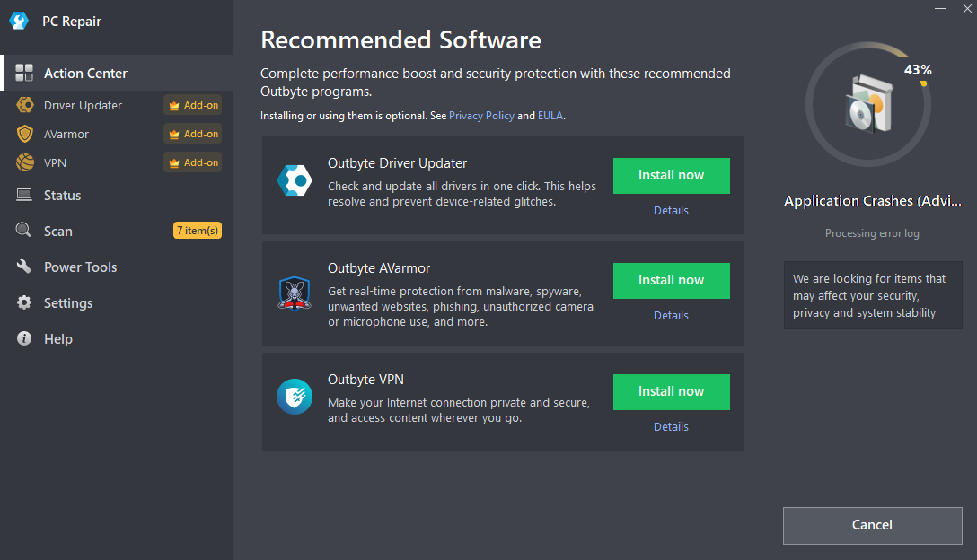This screenshot has width=977, height=560.
Task: Cancel the running scan
Action: pos(872,525)
